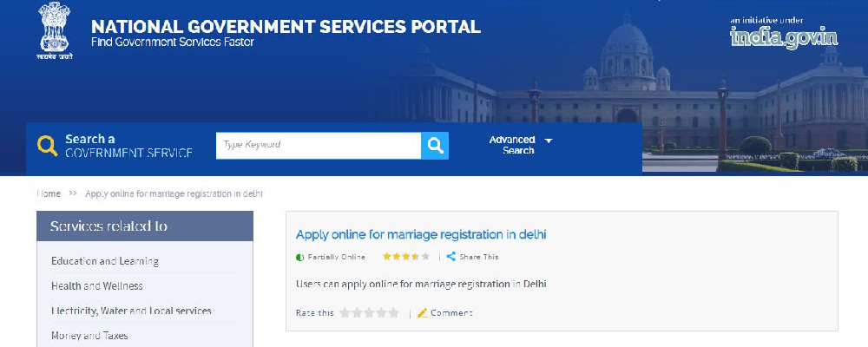Select Education and Learning category
The width and height of the screenshot is (868, 347).
tap(105, 261)
